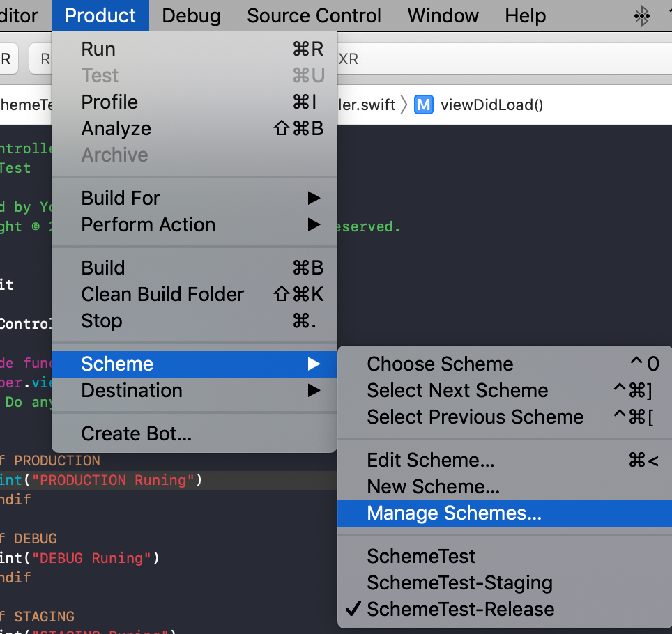Switch to the SchemeTest scheme
This screenshot has width=672, height=634.
point(421,556)
